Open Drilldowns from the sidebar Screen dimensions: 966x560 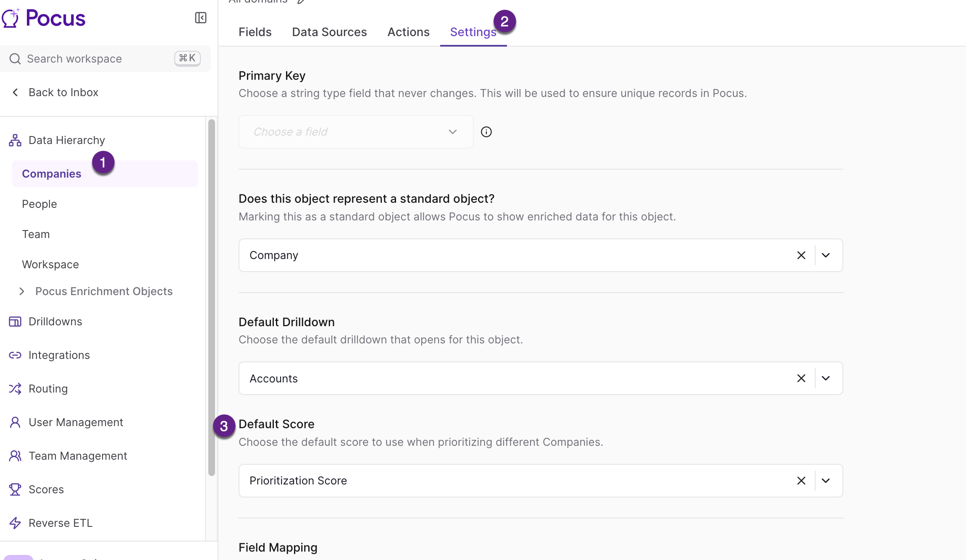click(55, 322)
